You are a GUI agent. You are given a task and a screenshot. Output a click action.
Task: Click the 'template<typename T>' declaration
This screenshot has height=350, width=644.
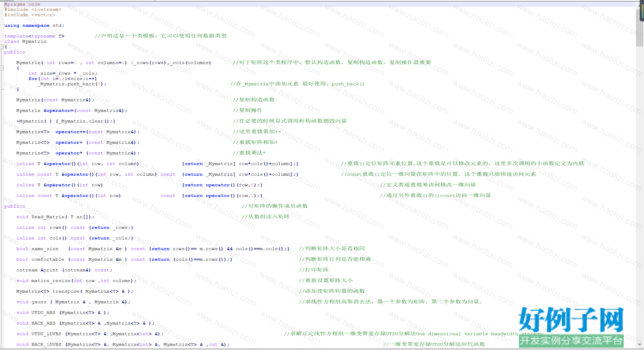point(34,36)
